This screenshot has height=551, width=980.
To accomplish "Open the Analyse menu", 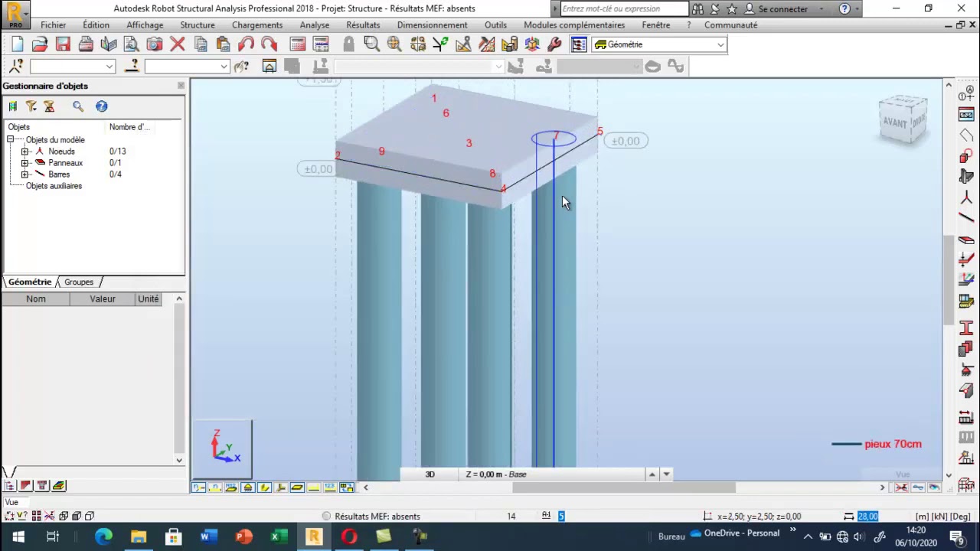I will click(315, 25).
